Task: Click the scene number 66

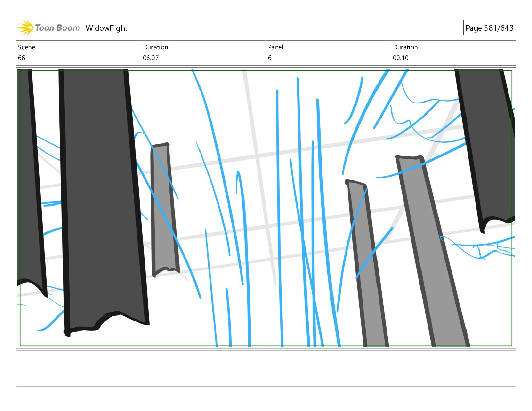Action: 21,58
